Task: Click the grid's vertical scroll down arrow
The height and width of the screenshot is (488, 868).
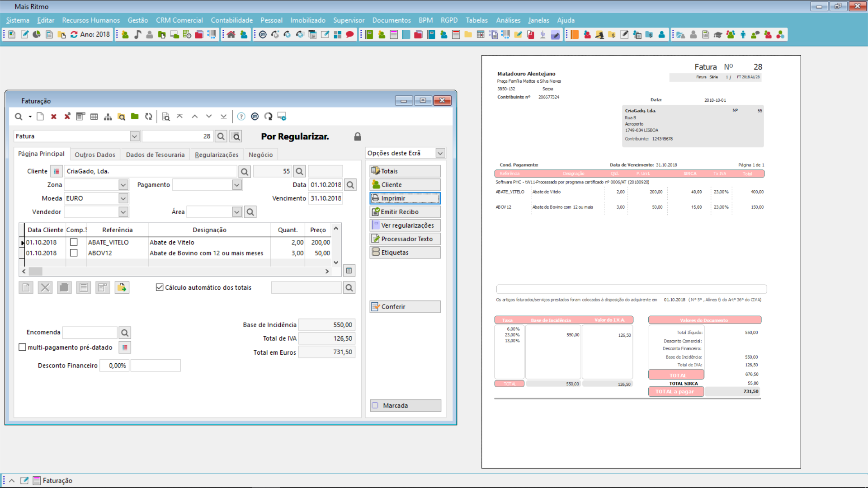Action: coord(336,263)
